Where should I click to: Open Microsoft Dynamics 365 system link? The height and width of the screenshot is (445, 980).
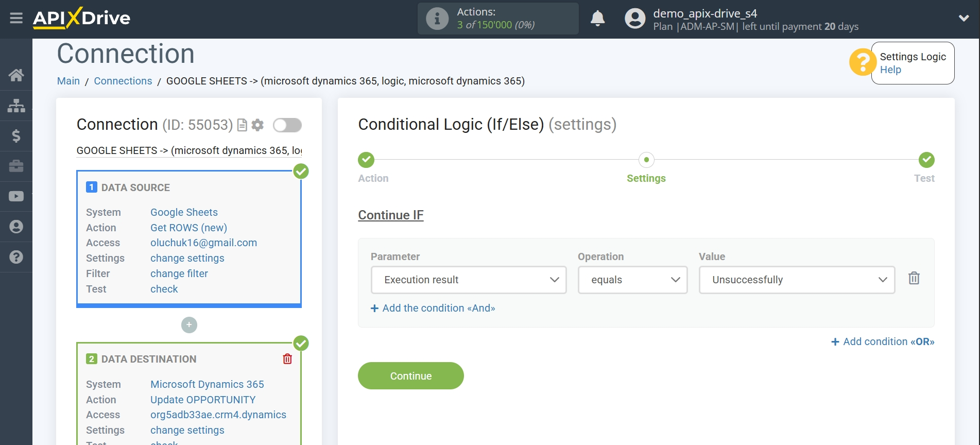point(207,384)
